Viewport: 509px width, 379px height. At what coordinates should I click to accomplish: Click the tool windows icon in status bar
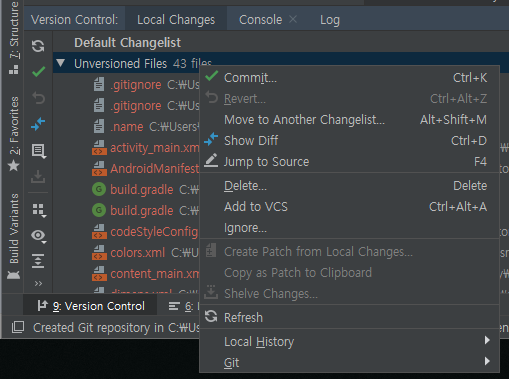(x=18, y=327)
